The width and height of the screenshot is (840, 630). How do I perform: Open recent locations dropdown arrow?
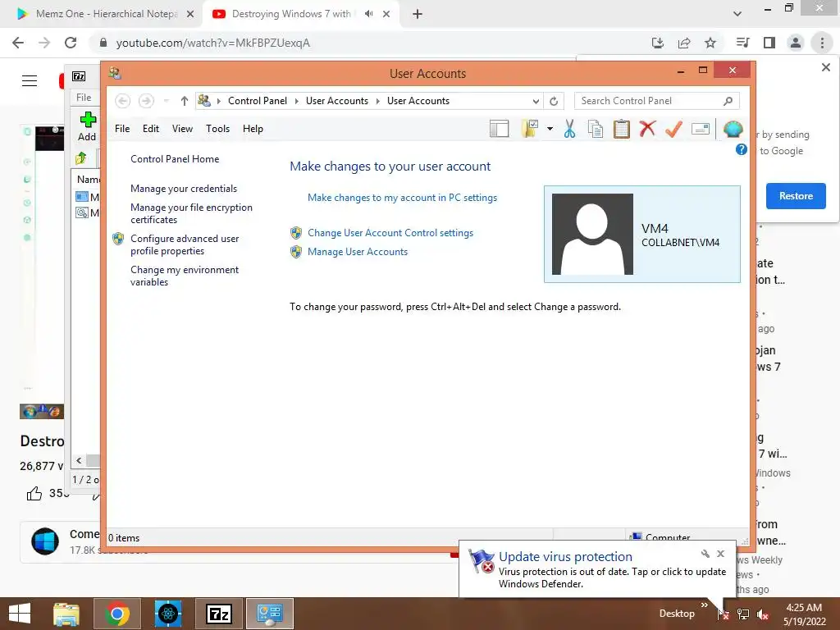click(x=166, y=101)
